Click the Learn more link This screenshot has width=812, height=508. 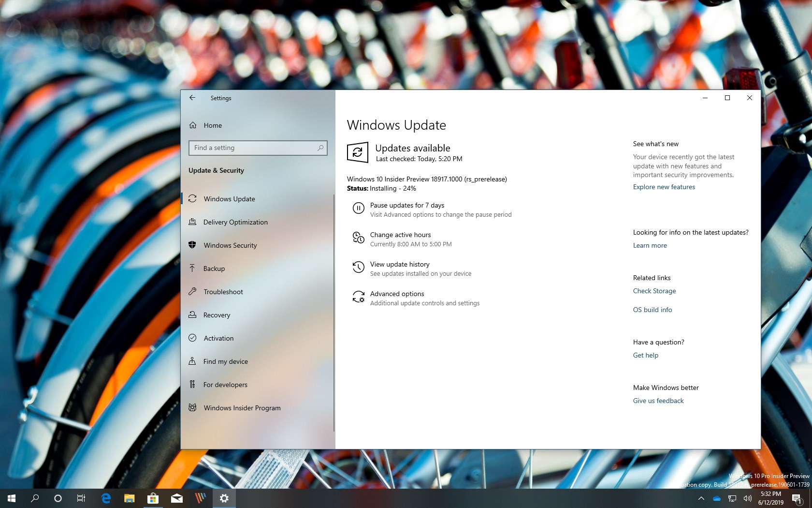point(650,245)
